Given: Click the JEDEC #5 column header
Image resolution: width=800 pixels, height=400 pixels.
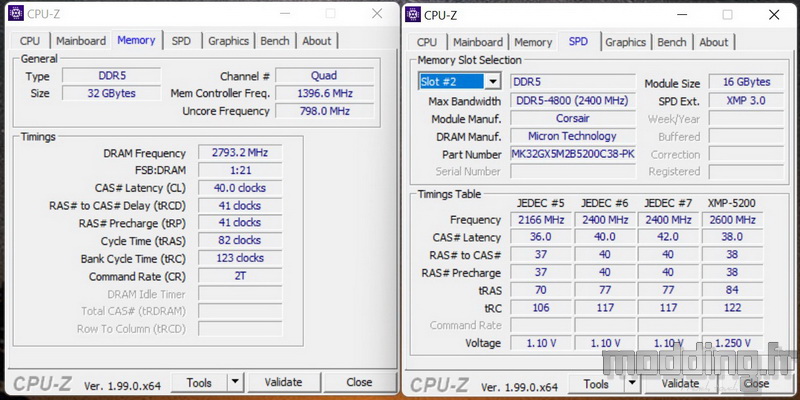Looking at the screenshot, I should click(x=541, y=203).
